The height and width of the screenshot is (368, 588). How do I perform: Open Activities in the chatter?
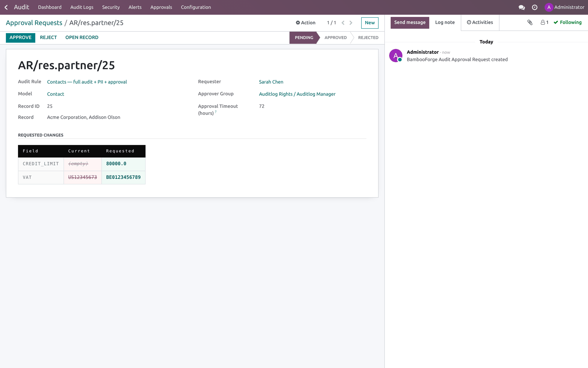point(480,22)
